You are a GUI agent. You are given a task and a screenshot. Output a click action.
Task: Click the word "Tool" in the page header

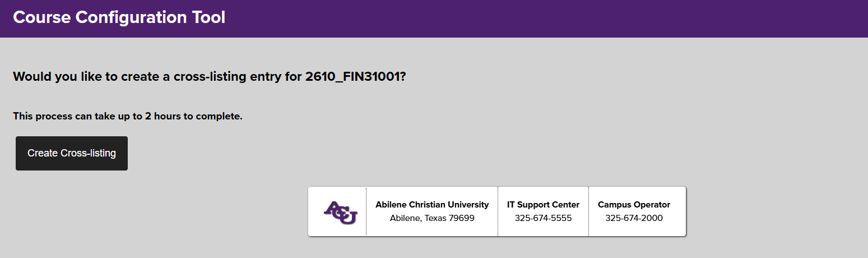(x=210, y=17)
